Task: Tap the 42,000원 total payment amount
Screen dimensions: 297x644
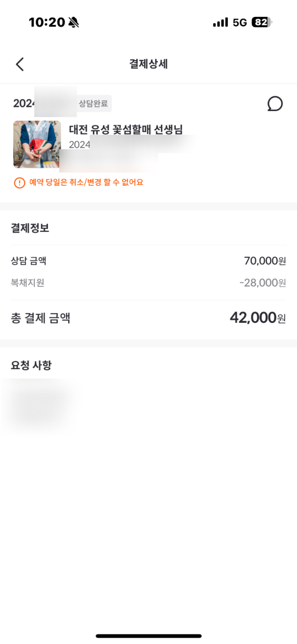Action: point(257,318)
